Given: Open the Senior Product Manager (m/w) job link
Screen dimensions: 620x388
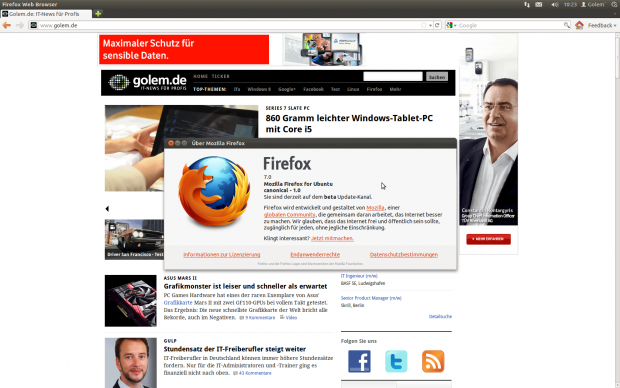Looking at the screenshot, I should click(371, 298).
